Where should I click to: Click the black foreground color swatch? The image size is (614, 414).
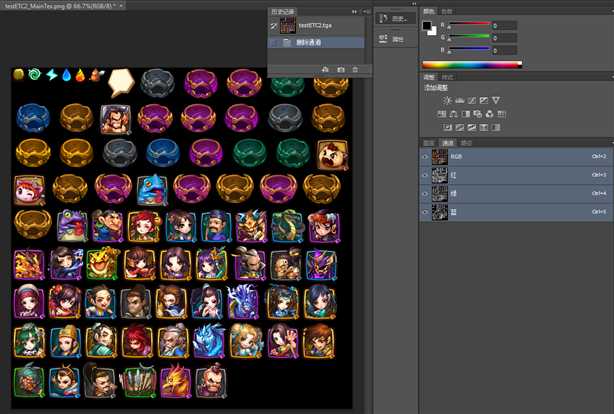point(427,26)
